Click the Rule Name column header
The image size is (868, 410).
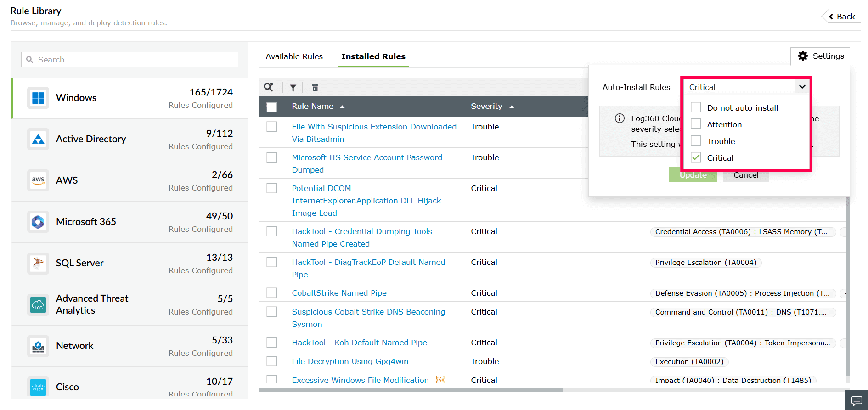click(x=313, y=106)
